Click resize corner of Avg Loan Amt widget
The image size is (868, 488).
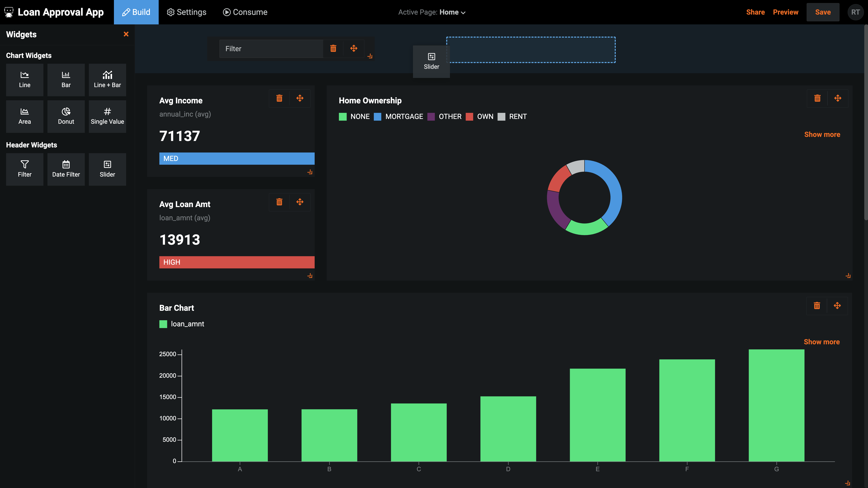pyautogui.click(x=310, y=276)
